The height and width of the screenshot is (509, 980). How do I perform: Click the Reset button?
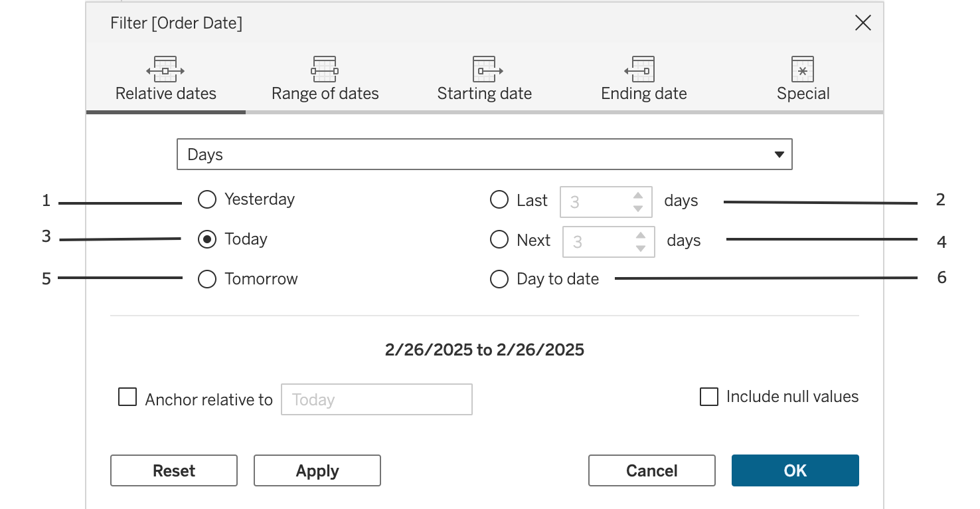[x=174, y=470]
